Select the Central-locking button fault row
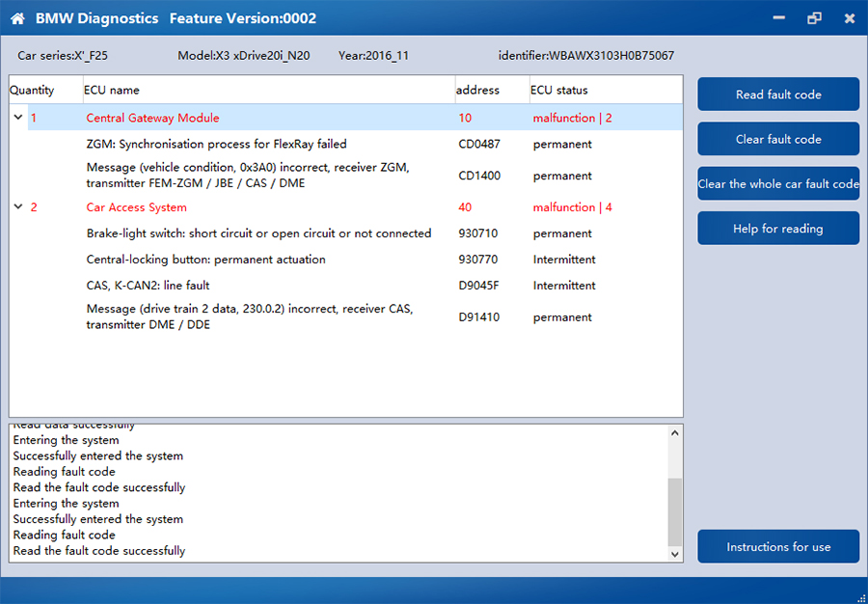 pyautogui.click(x=205, y=260)
